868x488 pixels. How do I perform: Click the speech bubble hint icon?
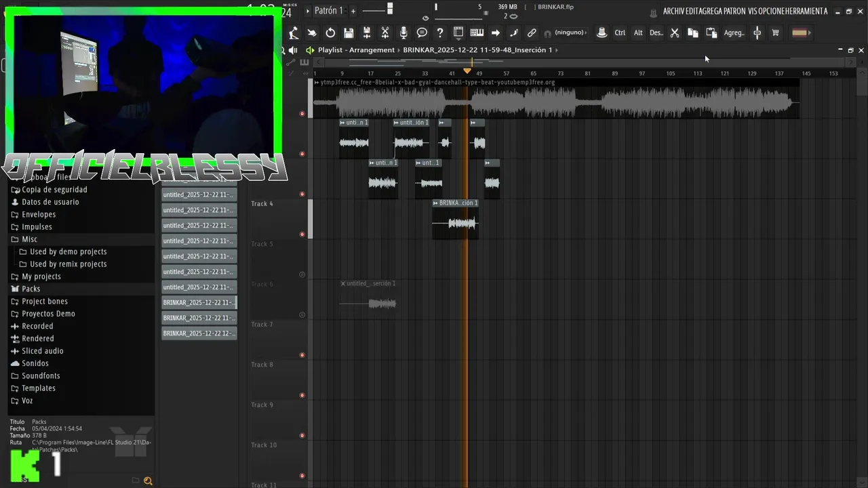pyautogui.click(x=422, y=33)
